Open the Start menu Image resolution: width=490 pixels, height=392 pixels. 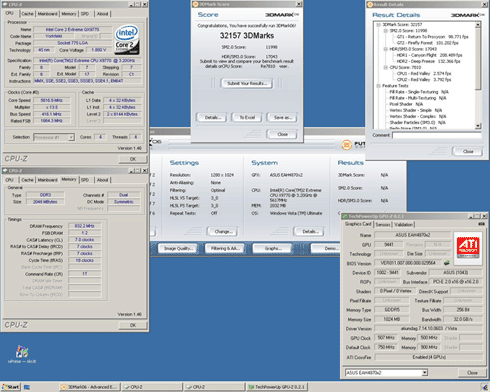coord(11,387)
